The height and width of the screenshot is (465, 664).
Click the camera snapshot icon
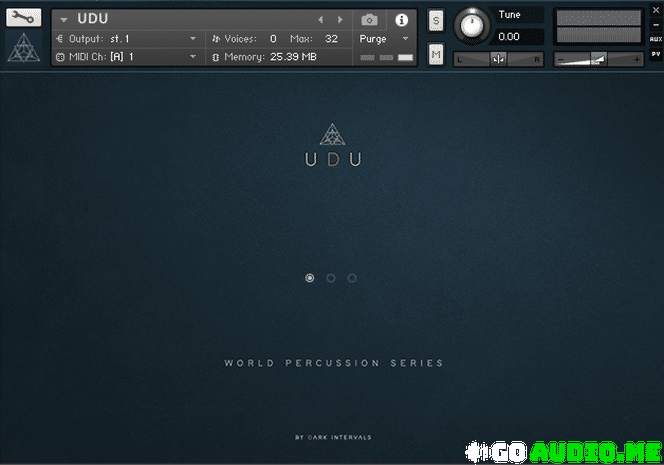370,19
